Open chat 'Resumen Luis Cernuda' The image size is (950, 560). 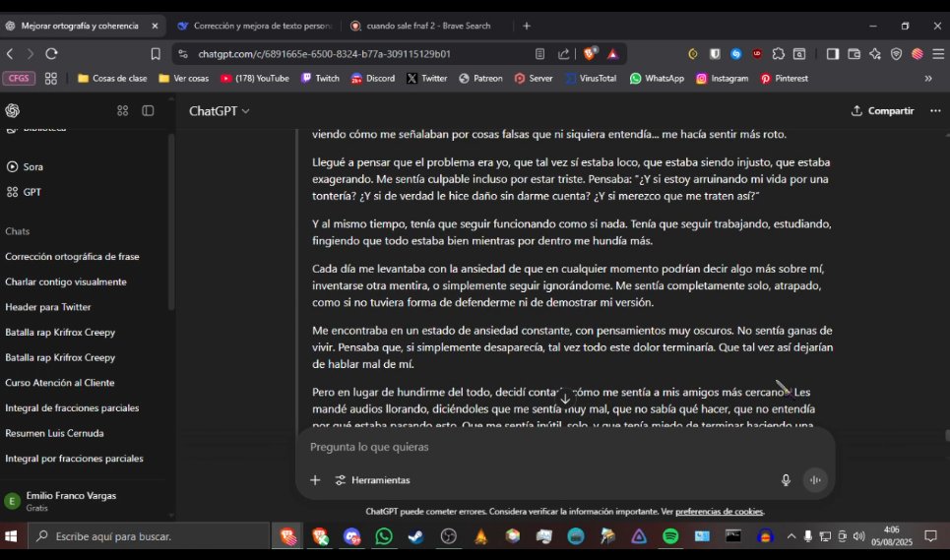tap(54, 433)
